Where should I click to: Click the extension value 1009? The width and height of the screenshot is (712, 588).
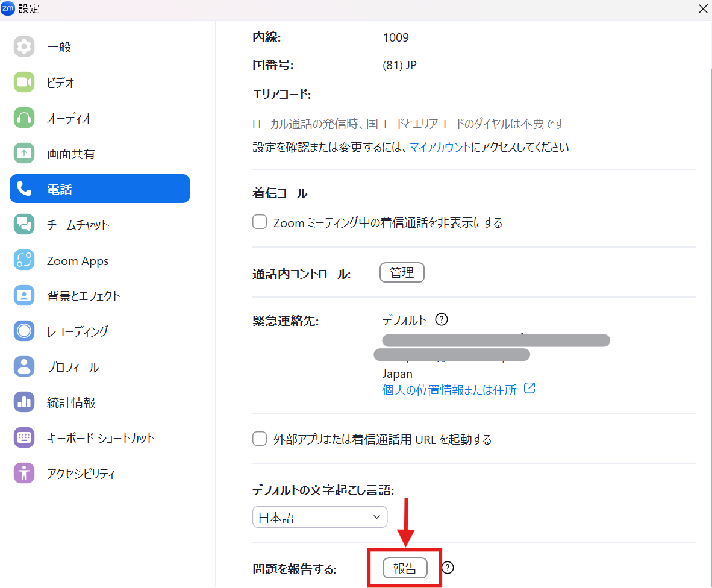(396, 37)
